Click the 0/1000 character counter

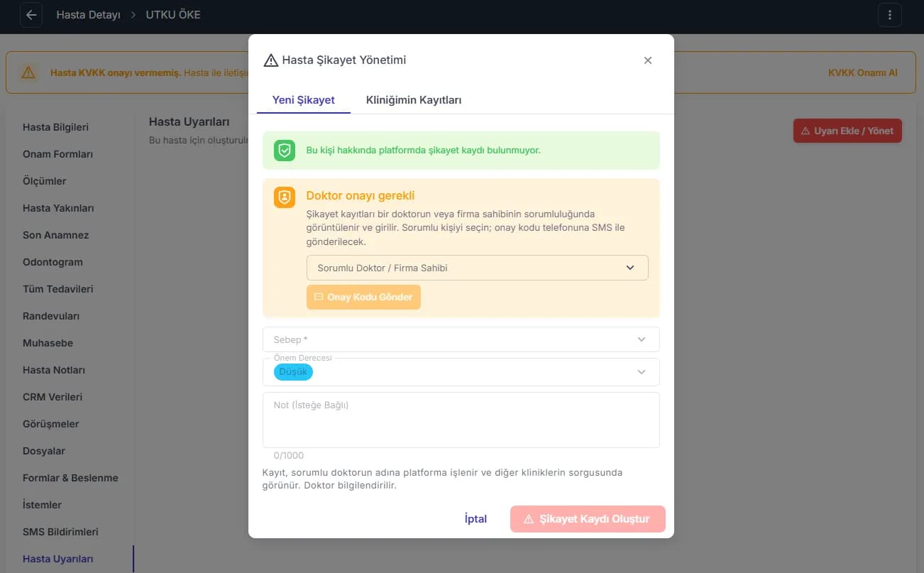pyautogui.click(x=289, y=455)
